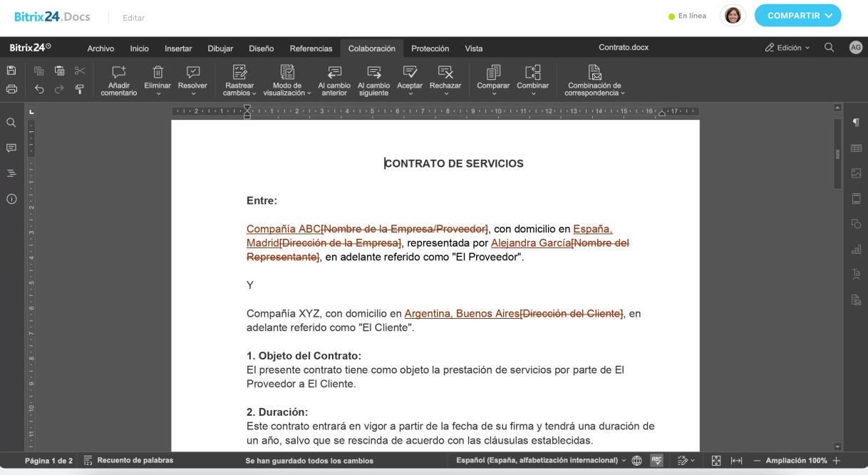
Task: Toggle fit to width view
Action: pos(737,461)
